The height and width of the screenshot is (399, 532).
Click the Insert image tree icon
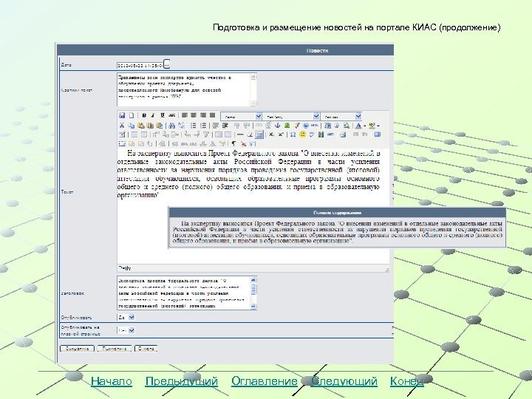(x=287, y=126)
